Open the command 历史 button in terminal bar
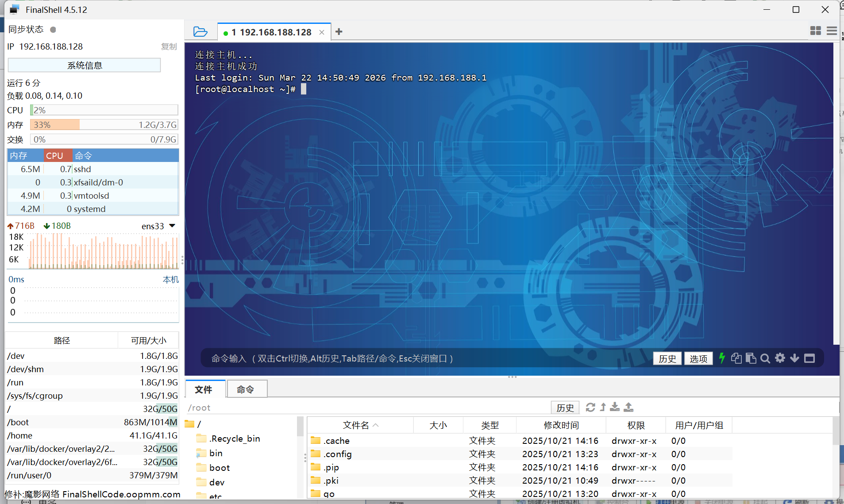Screen dimensions: 844x504 (x=667, y=358)
